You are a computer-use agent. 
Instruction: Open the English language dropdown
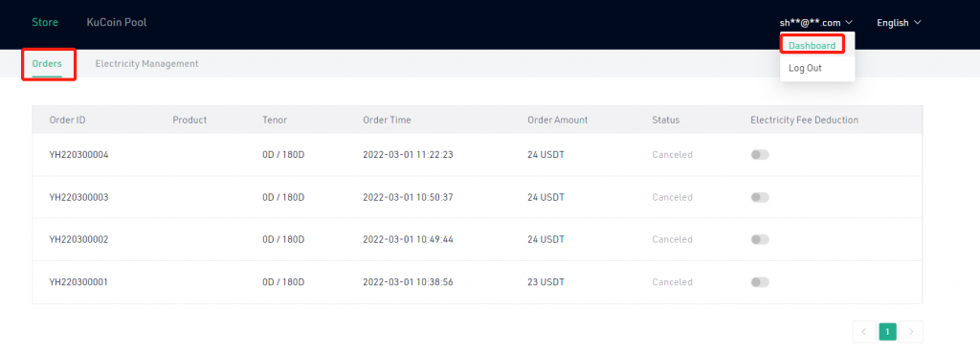(x=899, y=22)
